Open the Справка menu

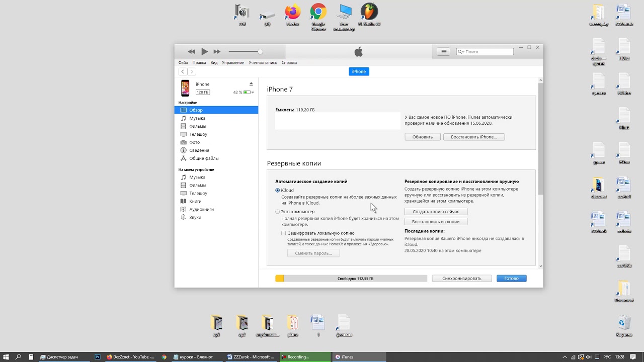click(289, 63)
